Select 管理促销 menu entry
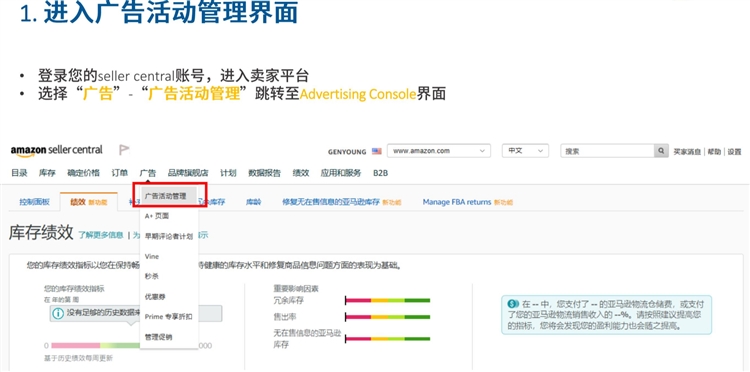This screenshot has width=750, height=372. [158, 337]
